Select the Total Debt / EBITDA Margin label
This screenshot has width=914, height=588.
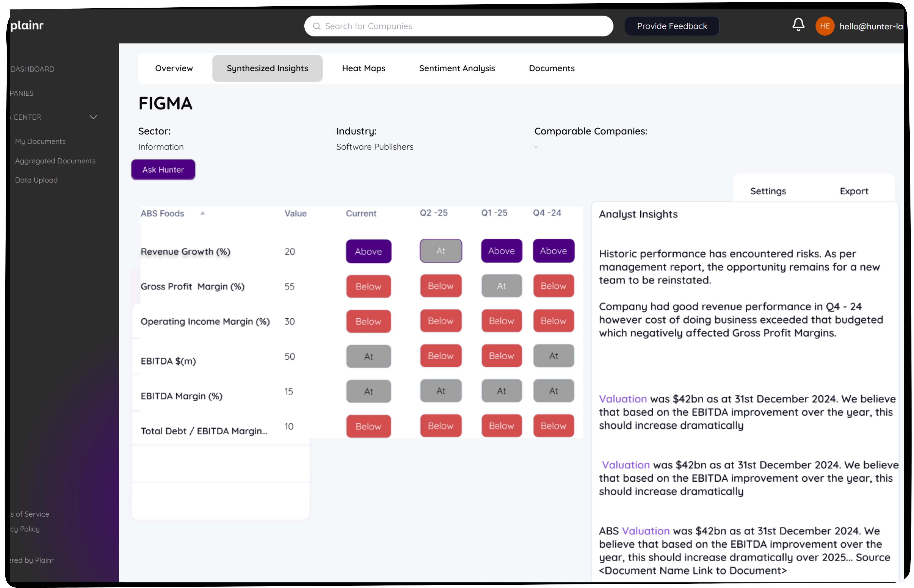[x=204, y=431]
